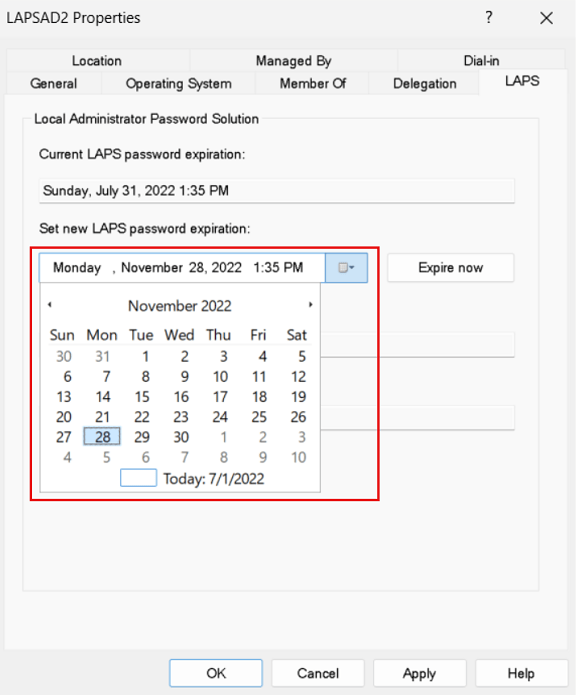Pick December 10 greyed date
The height and width of the screenshot is (695, 576).
[x=298, y=457]
